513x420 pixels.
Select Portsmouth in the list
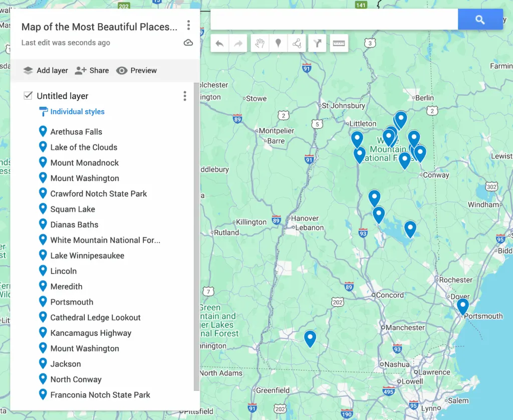[x=72, y=302]
